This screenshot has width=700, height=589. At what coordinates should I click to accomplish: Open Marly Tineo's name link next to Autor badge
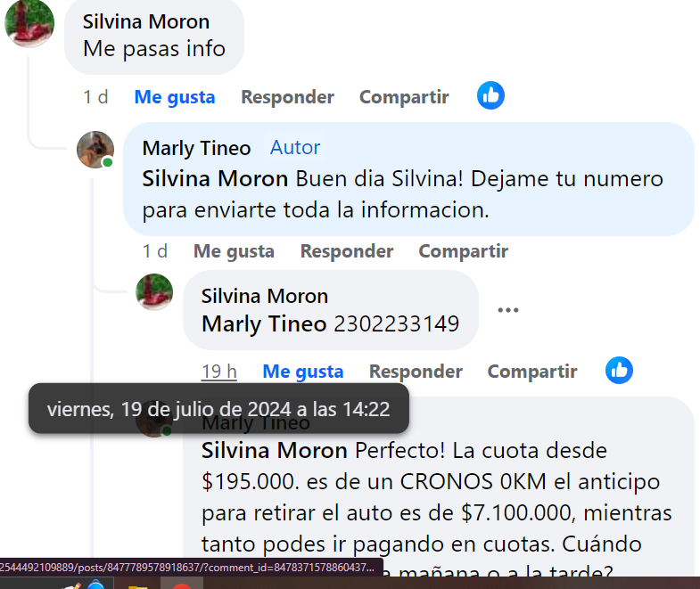[196, 148]
